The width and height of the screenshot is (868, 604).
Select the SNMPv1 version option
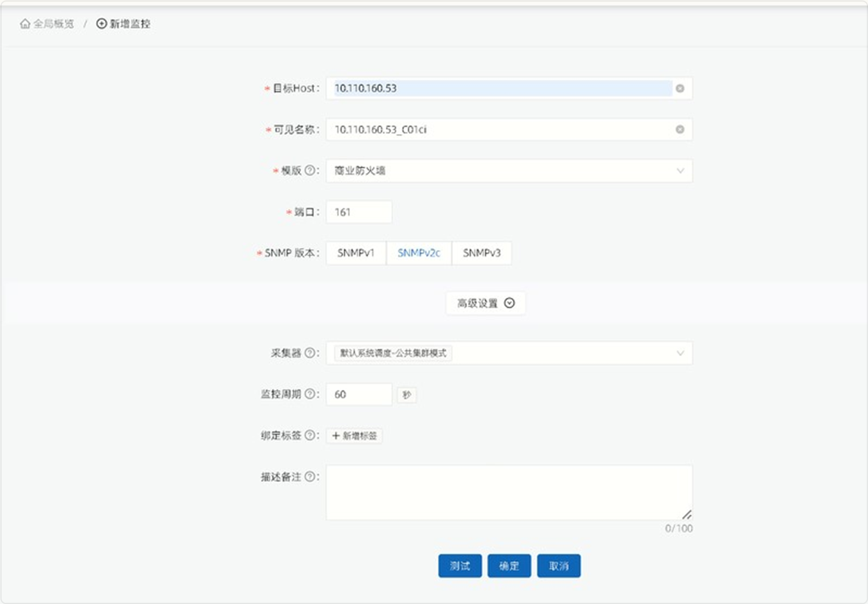355,253
